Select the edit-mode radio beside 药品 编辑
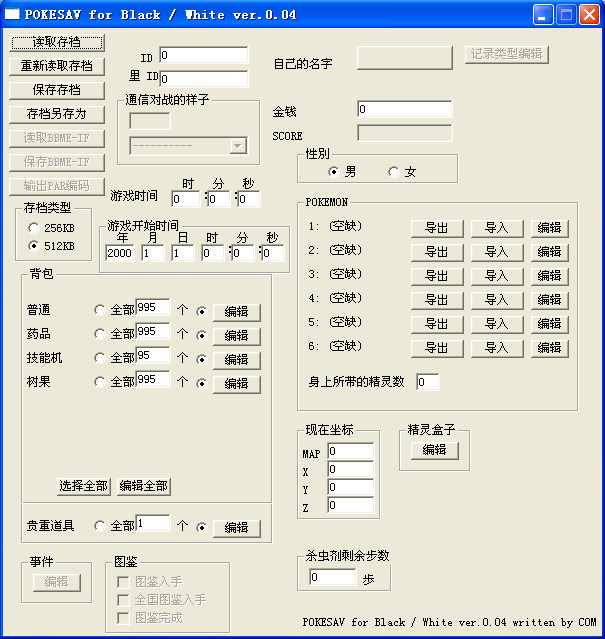This screenshot has width=605, height=639. [201, 336]
